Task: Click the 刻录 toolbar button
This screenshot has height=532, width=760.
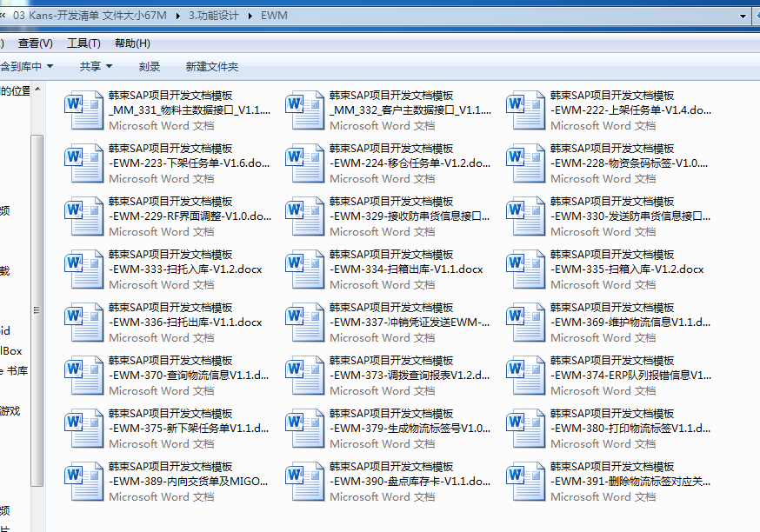Action: 150,66
